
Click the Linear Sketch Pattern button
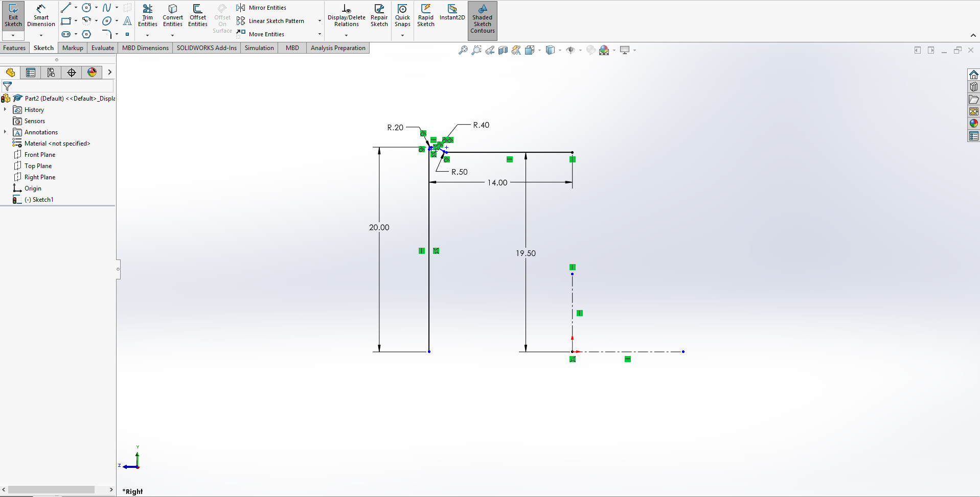pyautogui.click(x=270, y=21)
